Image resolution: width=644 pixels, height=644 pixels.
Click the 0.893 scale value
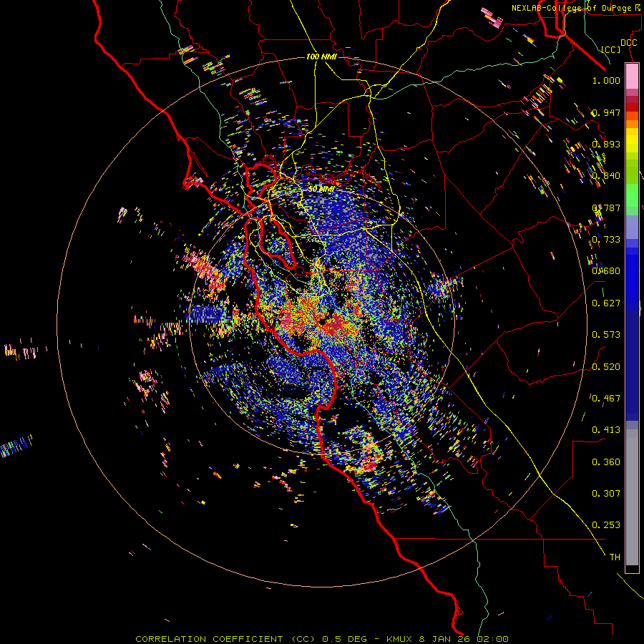coord(606,144)
